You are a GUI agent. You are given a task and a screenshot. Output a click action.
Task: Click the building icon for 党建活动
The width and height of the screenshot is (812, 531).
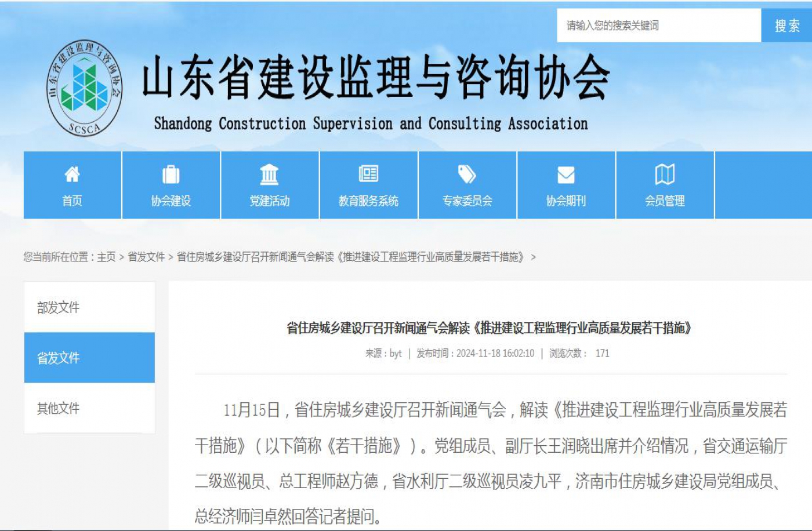tap(269, 174)
